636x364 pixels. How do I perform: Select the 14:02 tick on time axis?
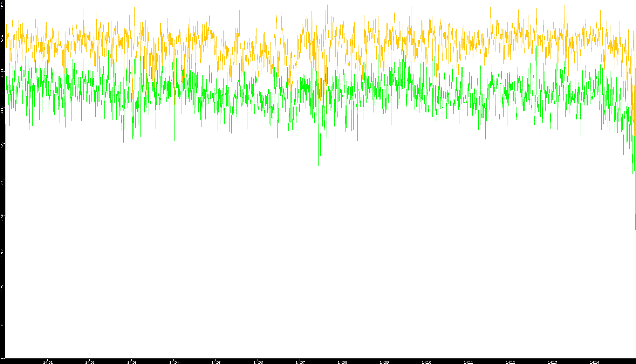click(90, 362)
